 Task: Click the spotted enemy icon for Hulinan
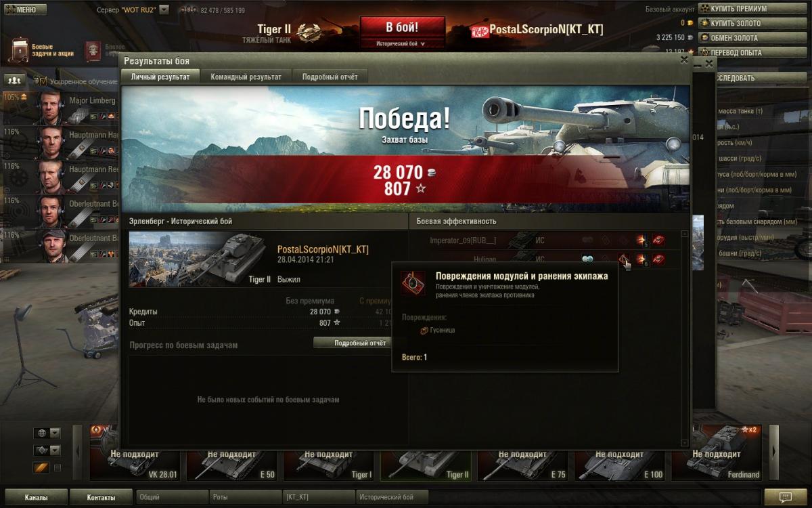(587, 259)
